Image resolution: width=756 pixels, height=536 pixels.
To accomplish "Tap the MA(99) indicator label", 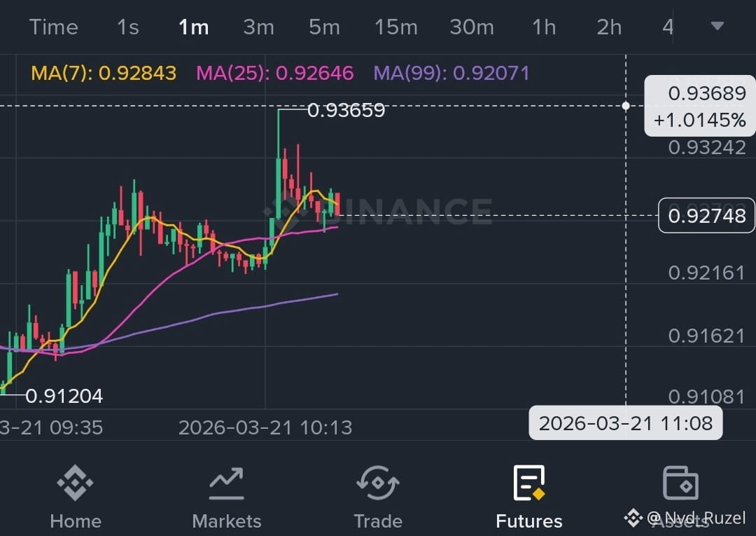I will tap(451, 74).
